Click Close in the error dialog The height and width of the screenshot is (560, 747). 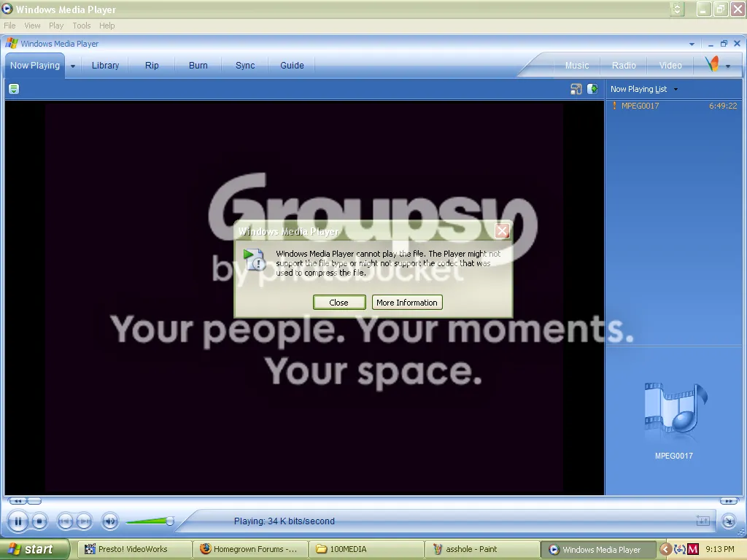coord(339,303)
